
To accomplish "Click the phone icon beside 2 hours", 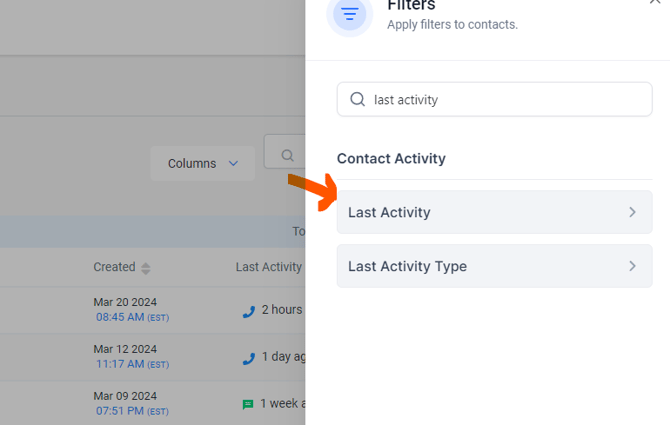I will (249, 311).
